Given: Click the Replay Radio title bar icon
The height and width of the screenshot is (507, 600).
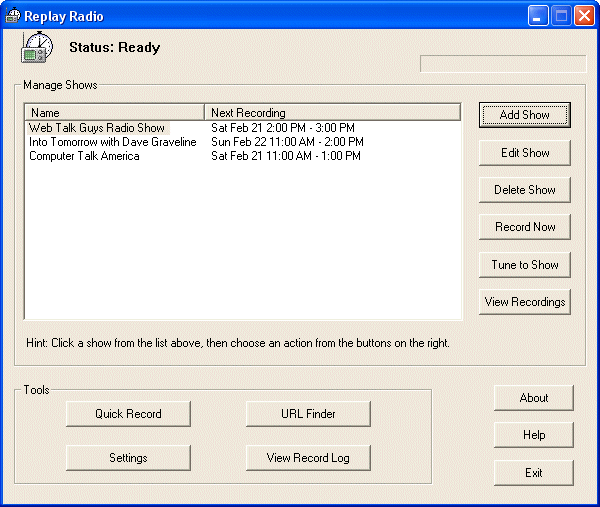Looking at the screenshot, I should [x=12, y=16].
